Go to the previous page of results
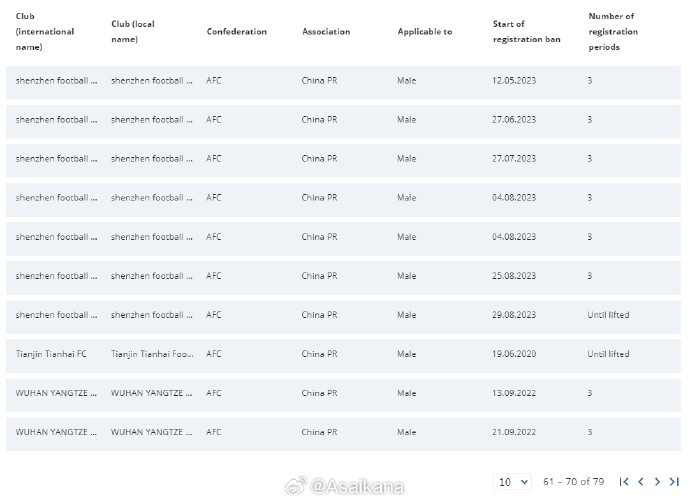This screenshot has width=690, height=501. tap(641, 482)
